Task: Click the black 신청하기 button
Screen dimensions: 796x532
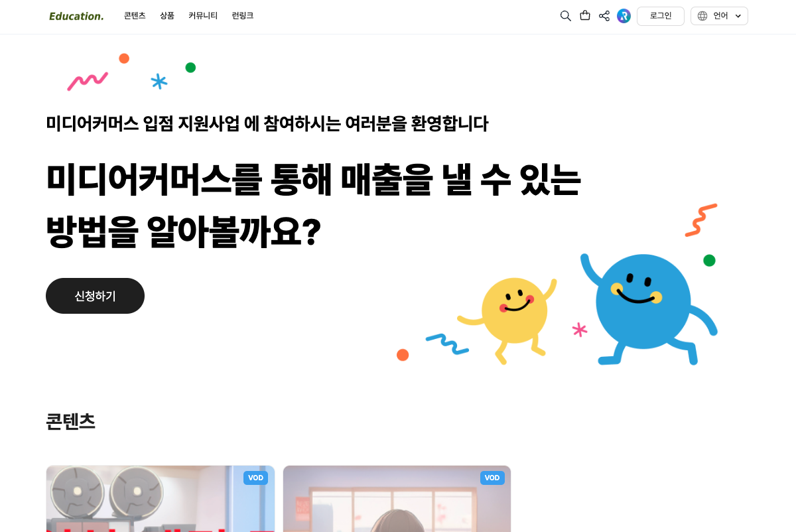Action: click(x=95, y=296)
